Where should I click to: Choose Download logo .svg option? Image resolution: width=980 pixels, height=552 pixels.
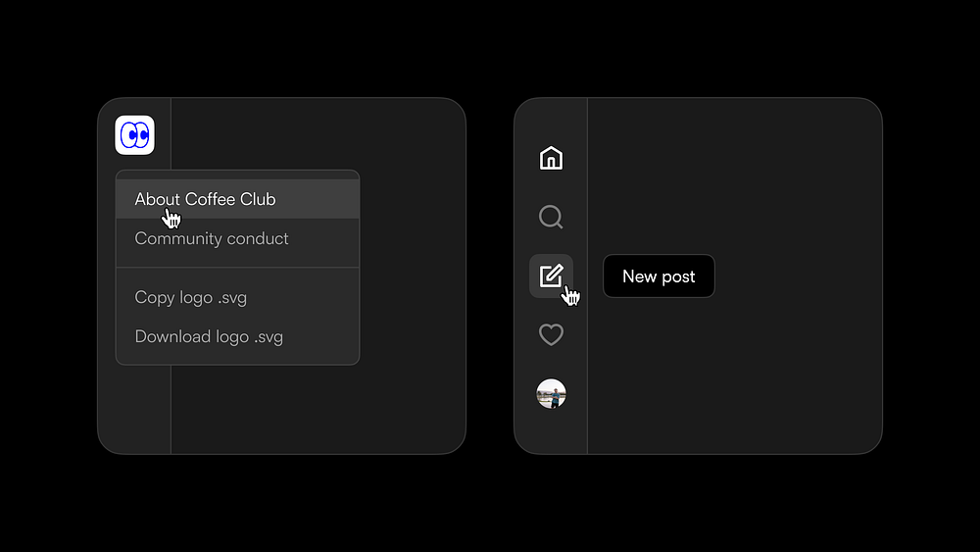[x=209, y=336]
